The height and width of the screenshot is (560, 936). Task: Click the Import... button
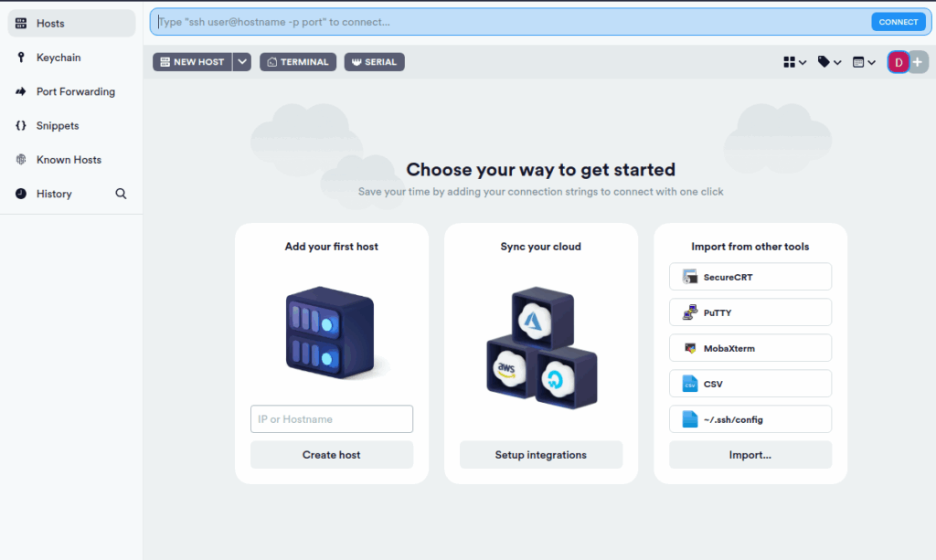(x=750, y=455)
